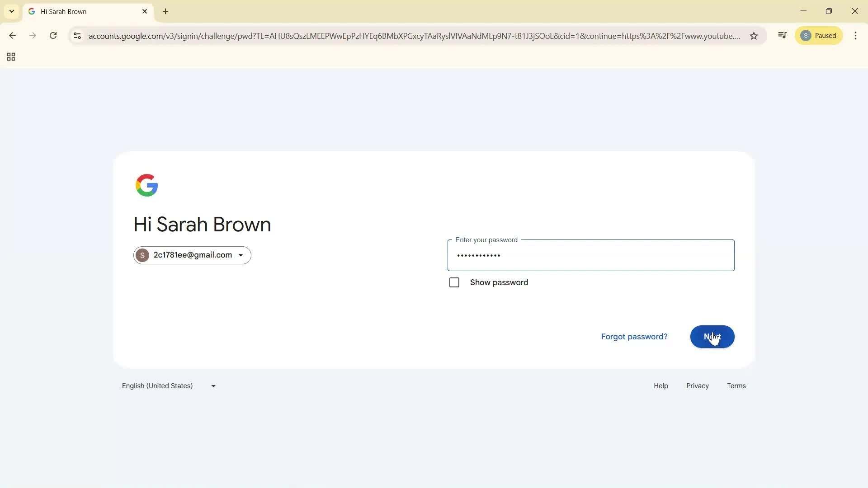The height and width of the screenshot is (488, 868).
Task: Click the profile avatar next to 2c1781ee@gmail.com
Action: [x=142, y=255]
